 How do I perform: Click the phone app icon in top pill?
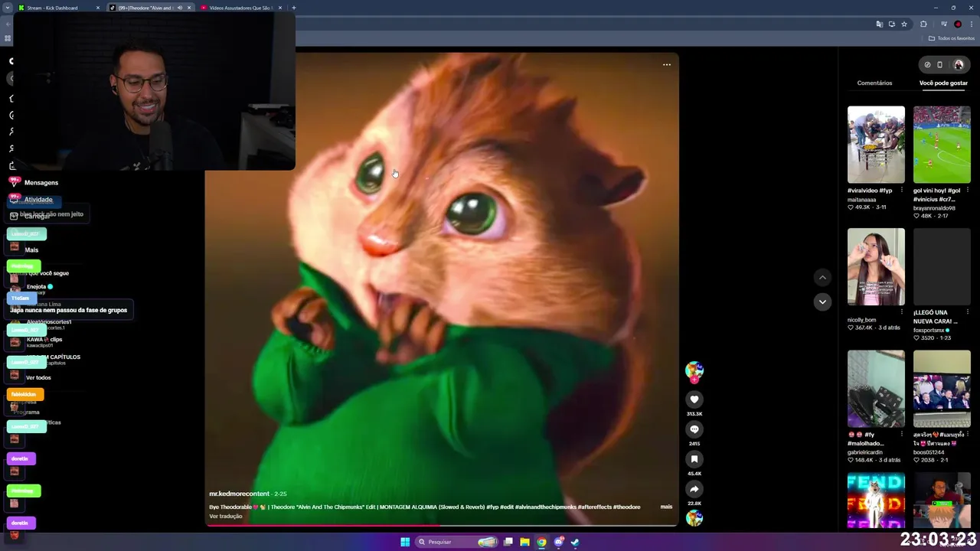[x=940, y=64]
